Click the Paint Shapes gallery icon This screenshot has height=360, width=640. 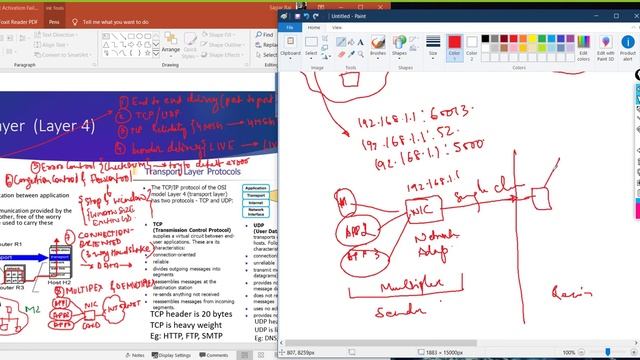tap(399, 42)
